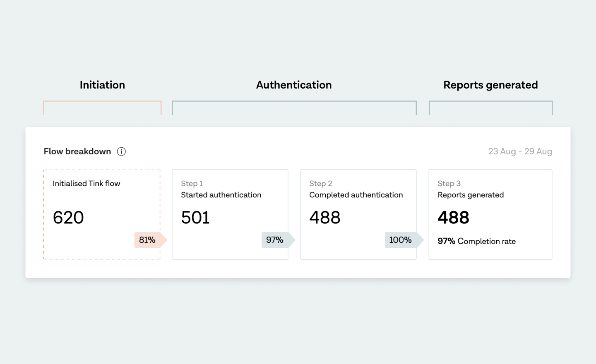Viewport: 596px width, 364px height.
Task: Select the 620 initiation count
Action: pyautogui.click(x=68, y=217)
